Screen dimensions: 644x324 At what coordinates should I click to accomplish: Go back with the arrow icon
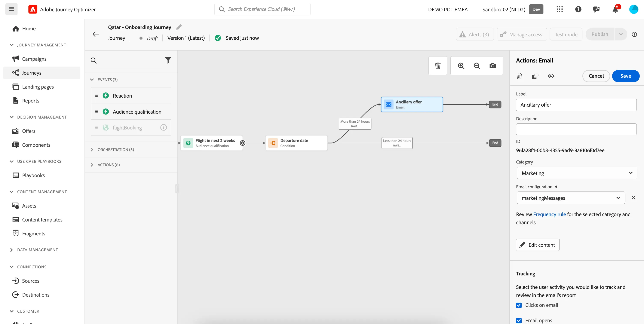(96, 34)
